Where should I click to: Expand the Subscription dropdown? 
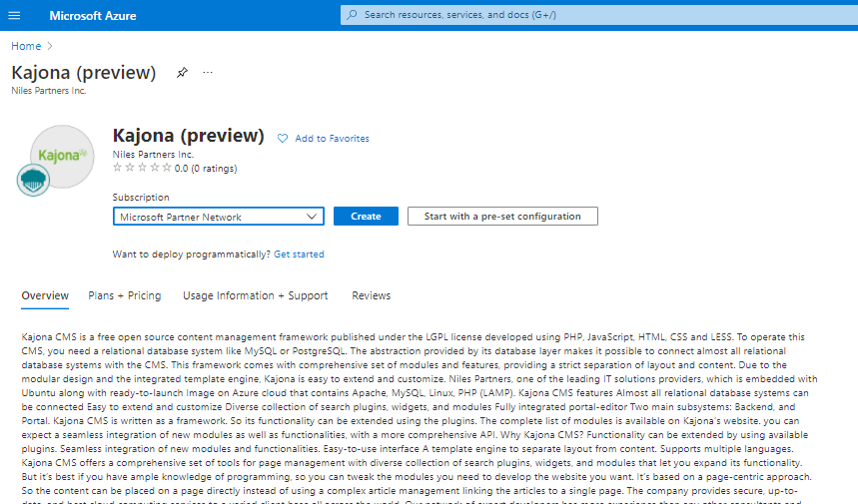click(x=218, y=217)
